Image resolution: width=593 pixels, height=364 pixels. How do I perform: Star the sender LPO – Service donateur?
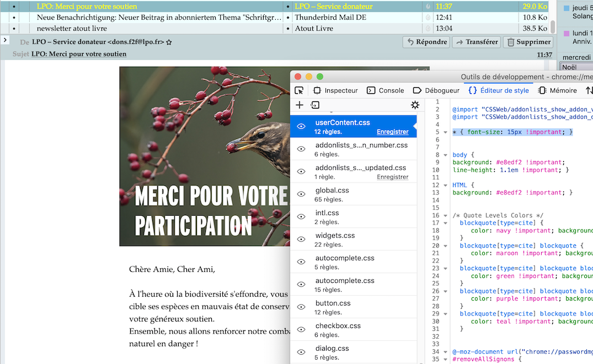coord(169,42)
